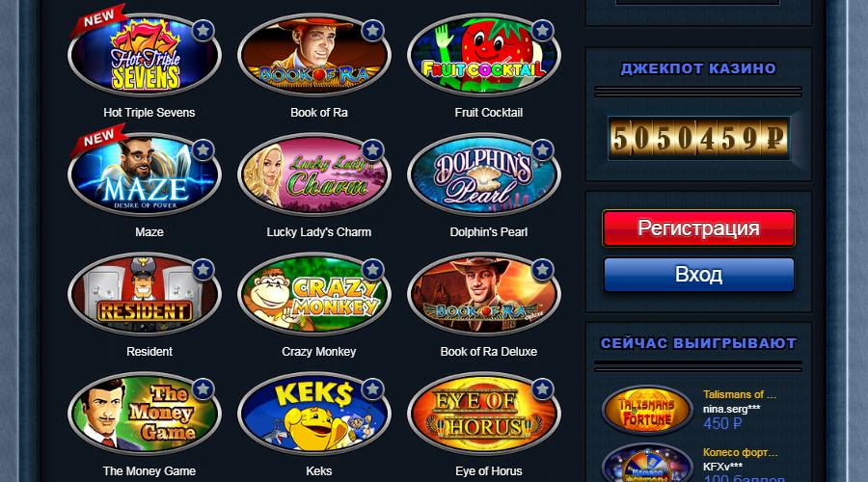
Task: Favorite Book of Ra Deluxe star icon
Action: click(542, 270)
